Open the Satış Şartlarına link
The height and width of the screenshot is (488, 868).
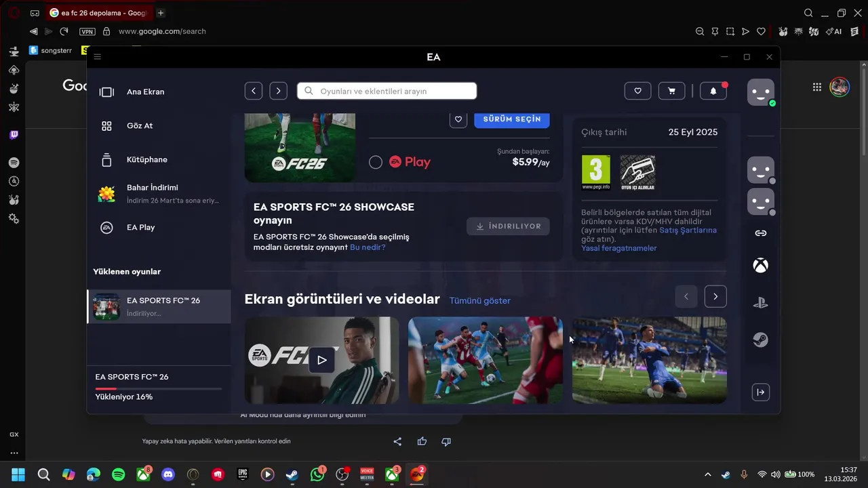pos(688,230)
